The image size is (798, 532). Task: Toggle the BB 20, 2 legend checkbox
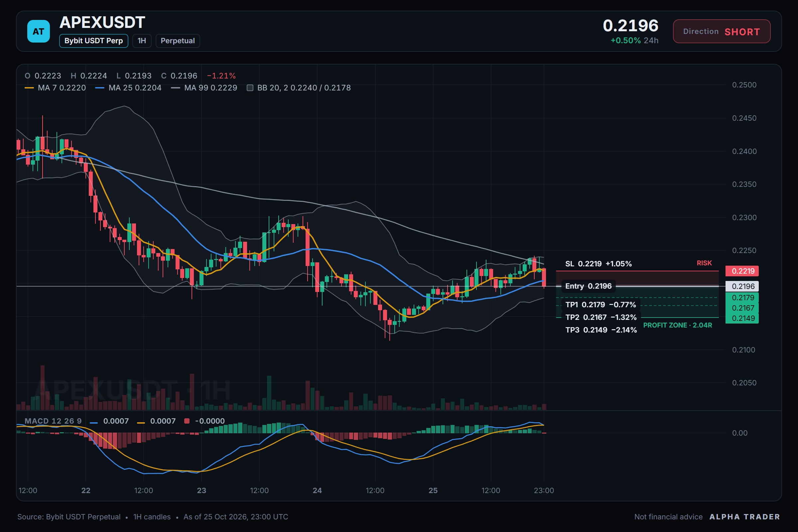pos(250,88)
